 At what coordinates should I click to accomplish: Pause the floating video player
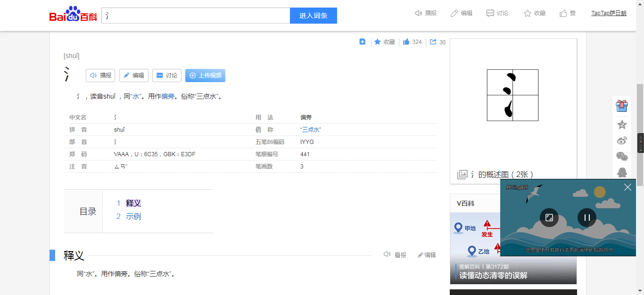click(x=587, y=218)
